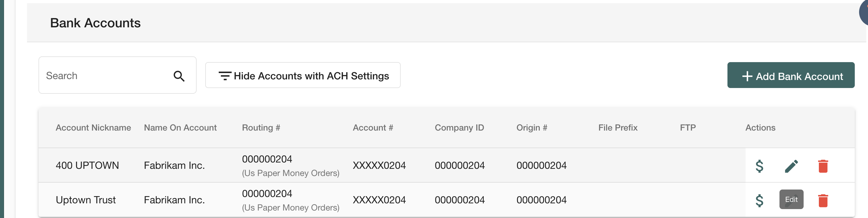
Task: Sort by Account # column header
Action: [373, 128]
